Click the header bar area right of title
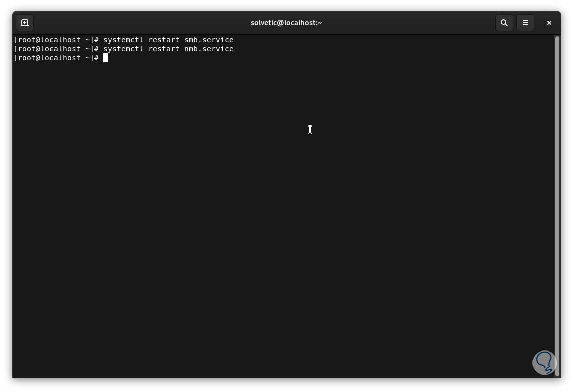 click(408, 23)
